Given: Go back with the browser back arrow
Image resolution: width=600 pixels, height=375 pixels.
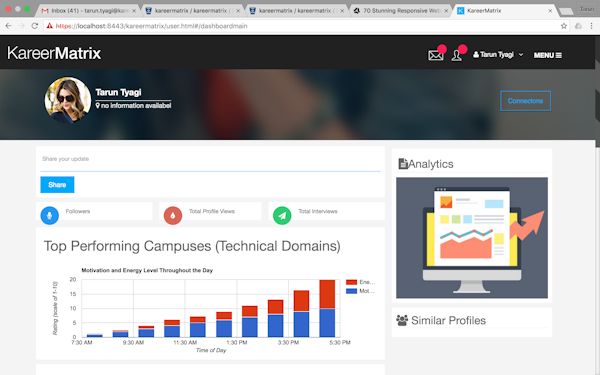Looking at the screenshot, I should click(8, 26).
